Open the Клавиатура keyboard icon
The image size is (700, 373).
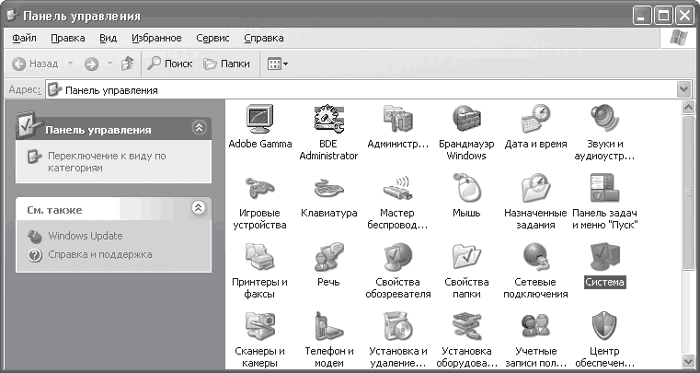[x=329, y=188]
